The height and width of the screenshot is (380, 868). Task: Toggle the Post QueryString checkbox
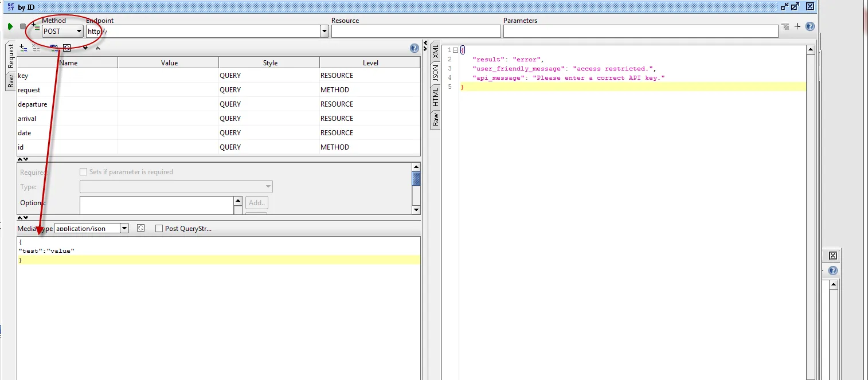click(159, 228)
